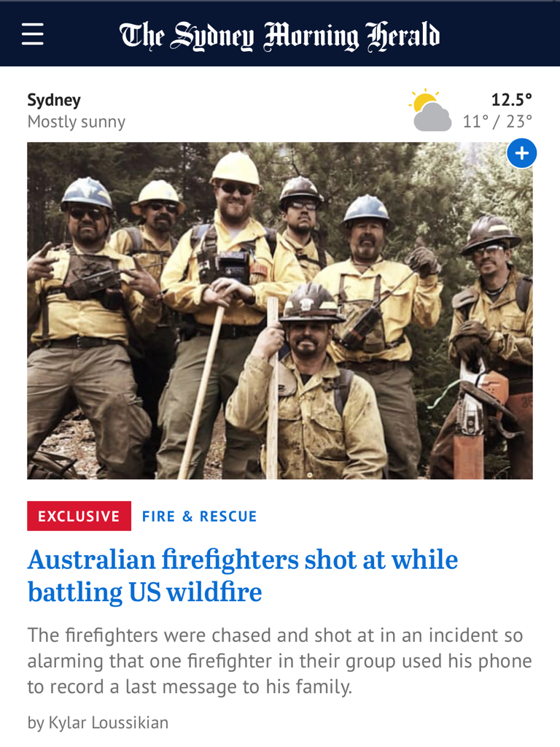560x747 pixels.
Task: Open the Australian firefighters shot at headline
Action: click(x=243, y=576)
